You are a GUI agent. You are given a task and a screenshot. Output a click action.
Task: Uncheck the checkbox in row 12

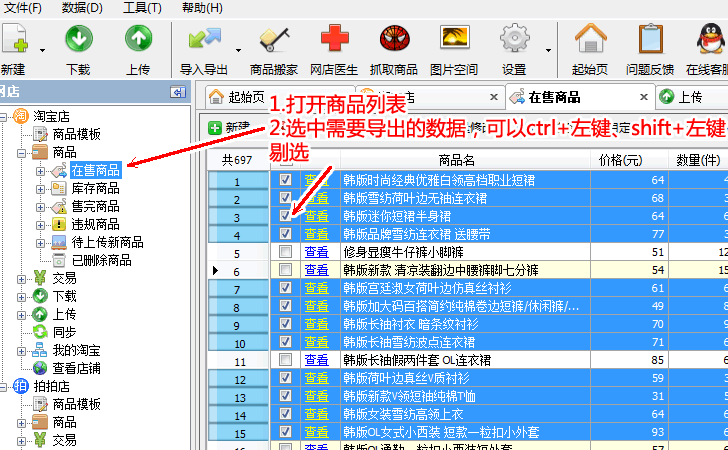click(x=285, y=378)
